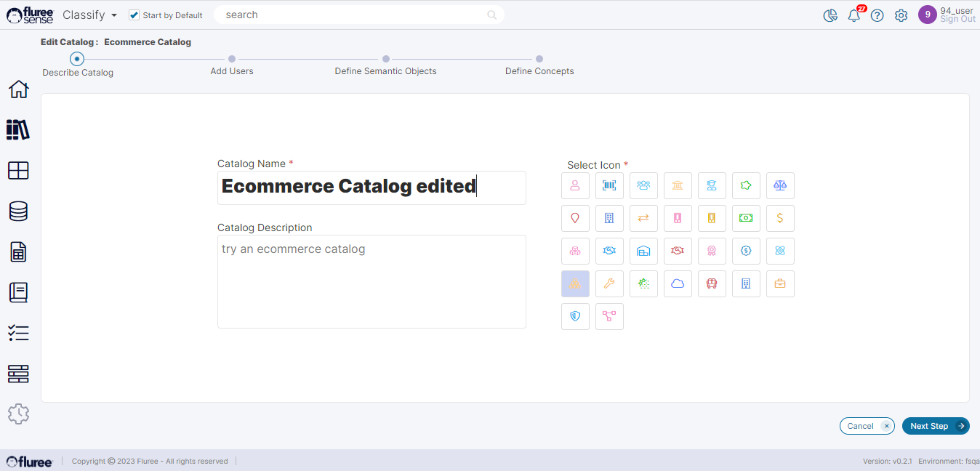
Task: Pick the cloud icon for the catalog
Action: tap(678, 283)
